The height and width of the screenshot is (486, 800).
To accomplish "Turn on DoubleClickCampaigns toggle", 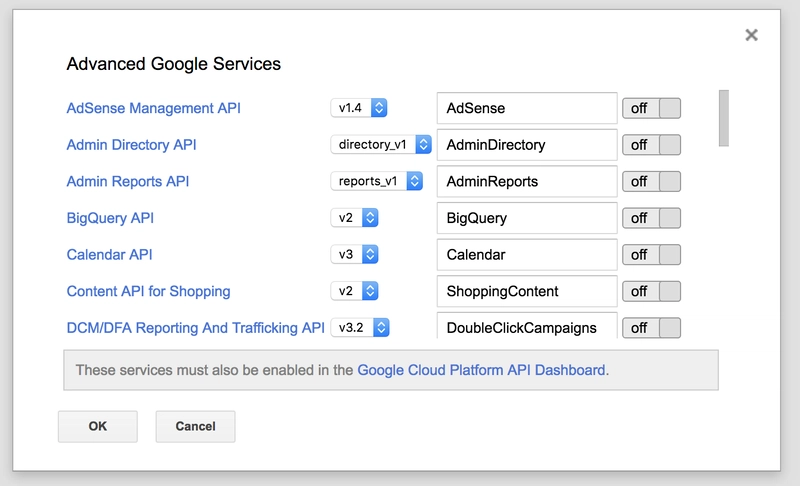I will pos(652,327).
